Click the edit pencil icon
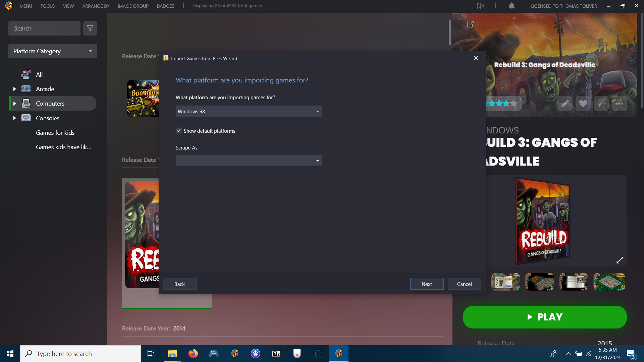 click(x=565, y=104)
